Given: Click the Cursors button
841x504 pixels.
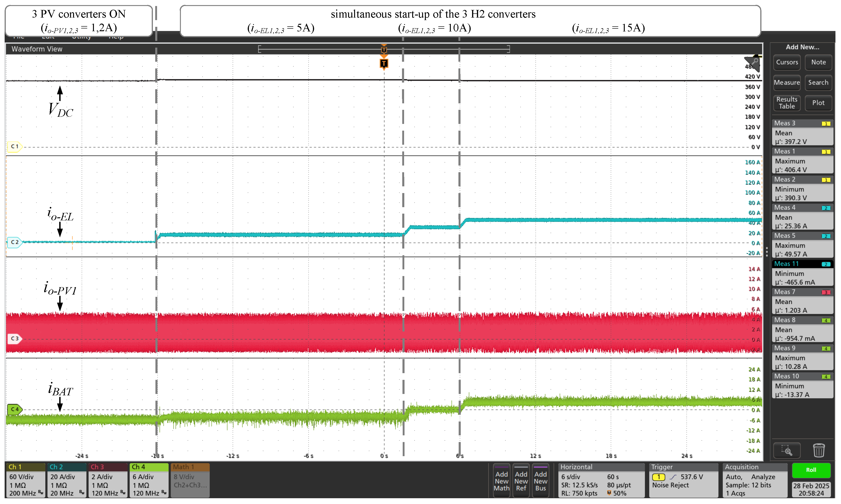Looking at the screenshot, I should tap(787, 62).
